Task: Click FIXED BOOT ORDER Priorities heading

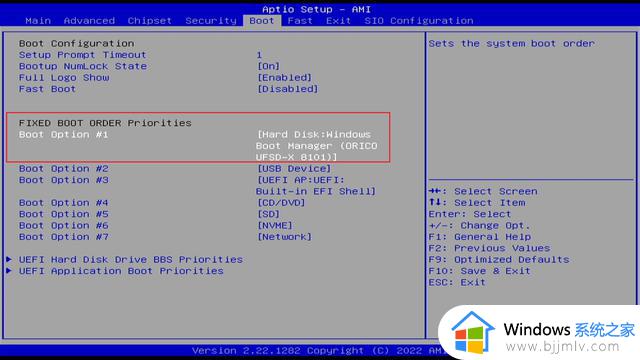Action: pyautogui.click(x=105, y=123)
